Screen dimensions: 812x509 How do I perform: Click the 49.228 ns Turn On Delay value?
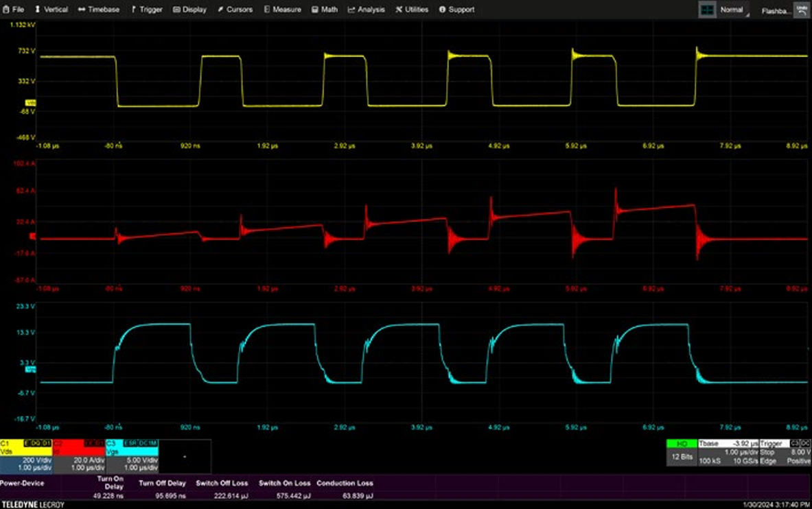[108, 495]
